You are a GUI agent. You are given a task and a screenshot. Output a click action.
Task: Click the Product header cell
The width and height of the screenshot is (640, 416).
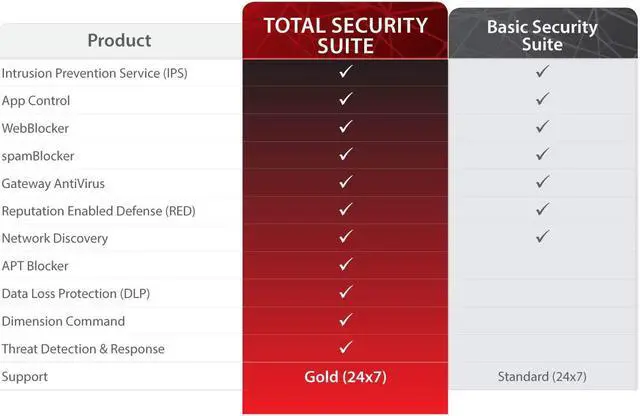119,40
